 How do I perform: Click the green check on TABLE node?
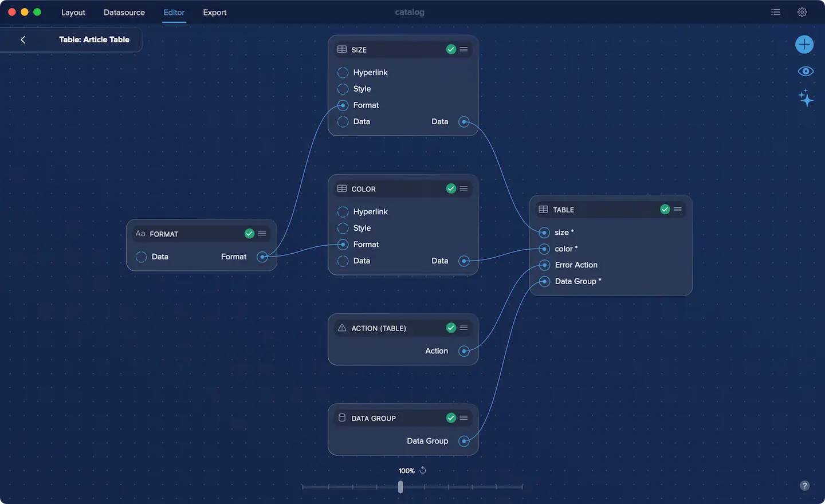click(x=665, y=209)
